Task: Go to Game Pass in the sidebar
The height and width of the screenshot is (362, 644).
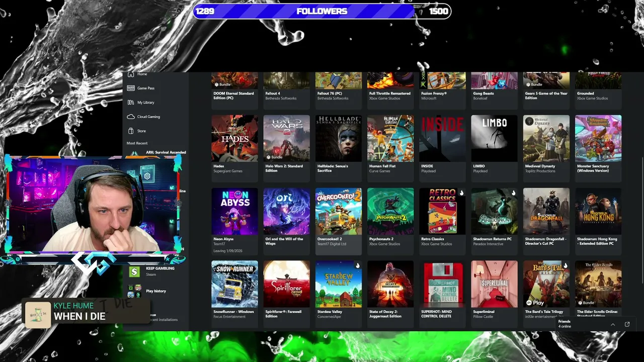Action: coord(141,88)
